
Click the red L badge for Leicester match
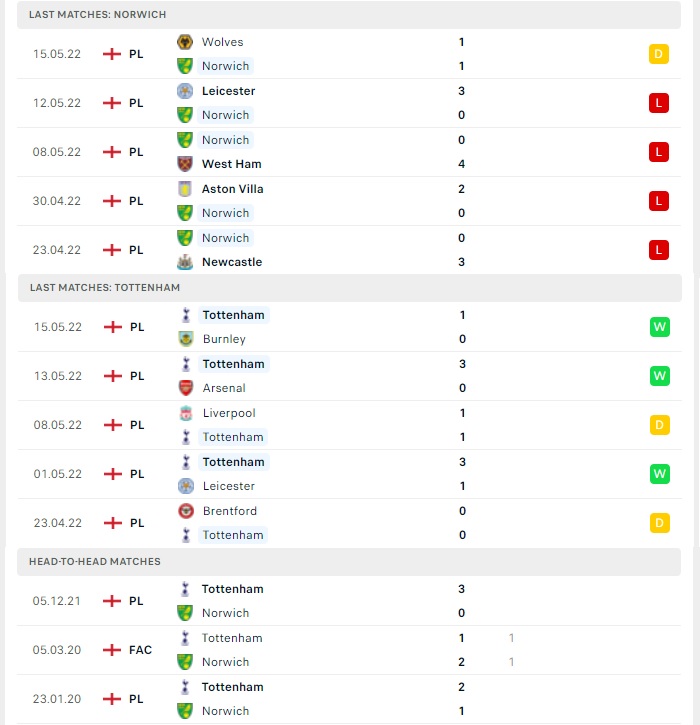(x=658, y=103)
